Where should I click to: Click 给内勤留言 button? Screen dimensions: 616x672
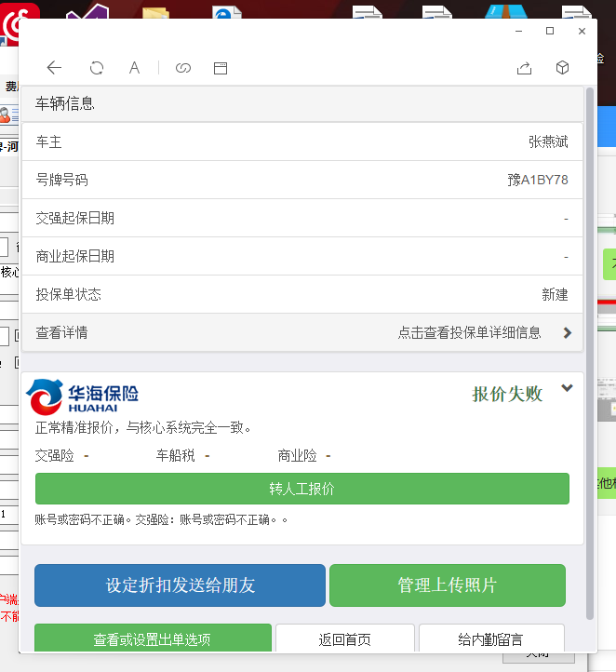pyautogui.click(x=491, y=638)
